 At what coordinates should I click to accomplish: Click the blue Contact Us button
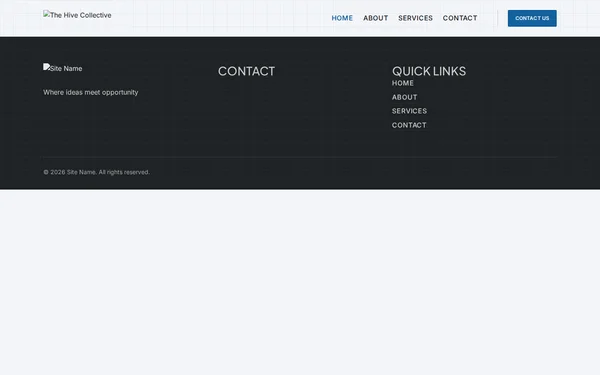(532, 18)
